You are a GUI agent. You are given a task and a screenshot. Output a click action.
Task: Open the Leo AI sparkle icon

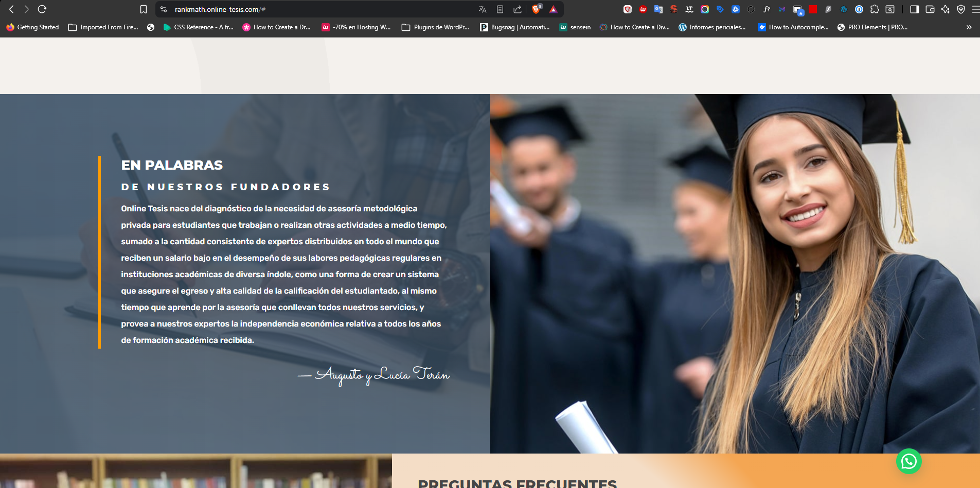(x=945, y=9)
